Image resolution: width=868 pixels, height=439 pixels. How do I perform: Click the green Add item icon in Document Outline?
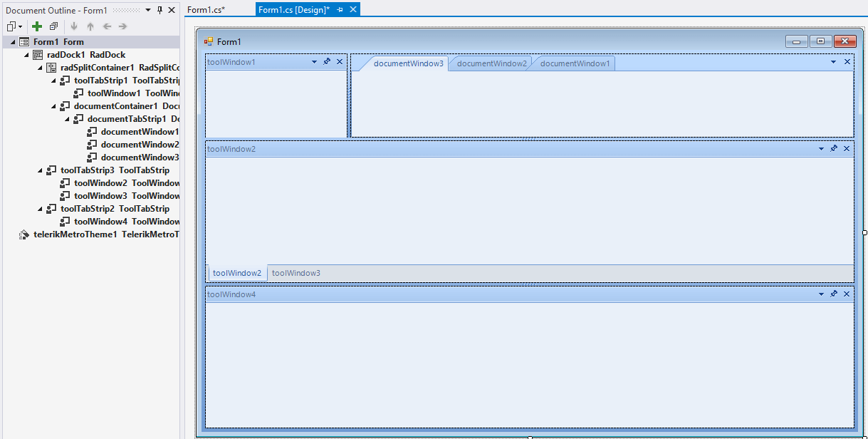36,26
